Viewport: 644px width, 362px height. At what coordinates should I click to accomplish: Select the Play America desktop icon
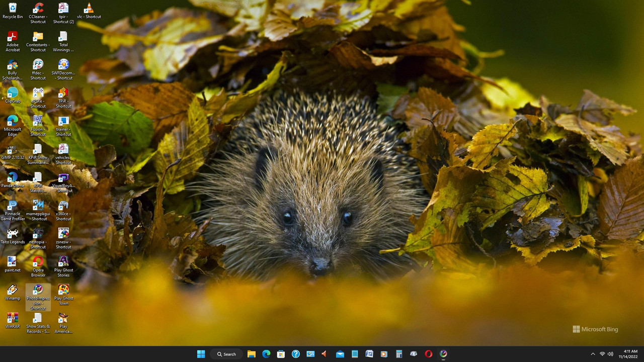coord(63,323)
